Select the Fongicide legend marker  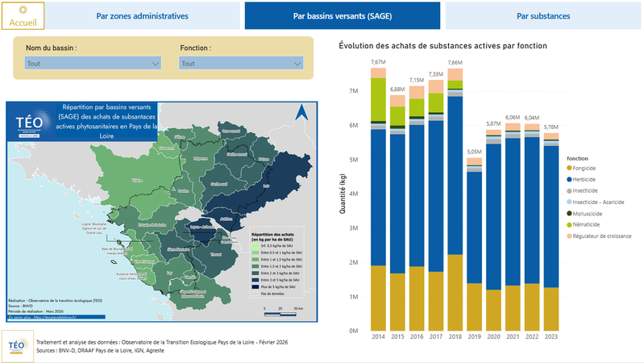click(569, 168)
